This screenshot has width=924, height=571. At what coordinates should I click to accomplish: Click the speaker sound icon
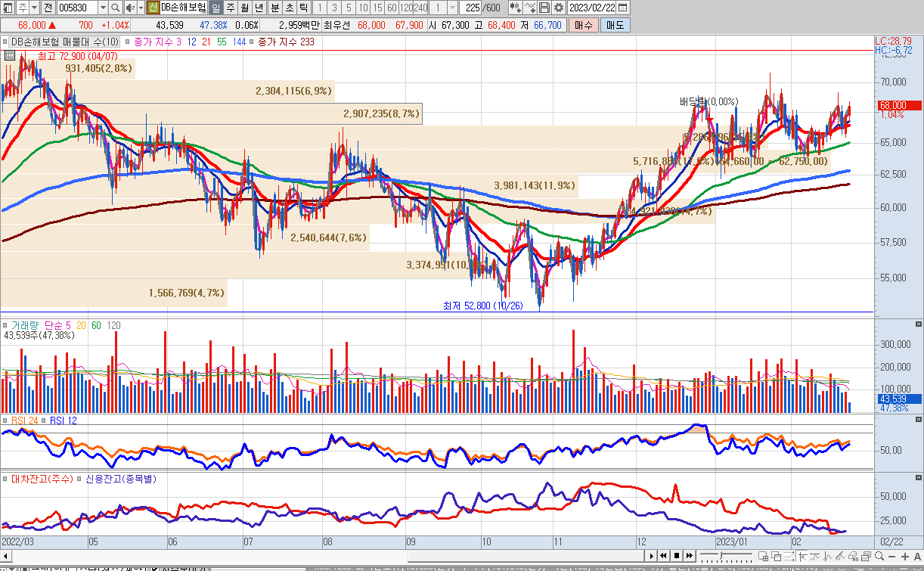point(129,8)
